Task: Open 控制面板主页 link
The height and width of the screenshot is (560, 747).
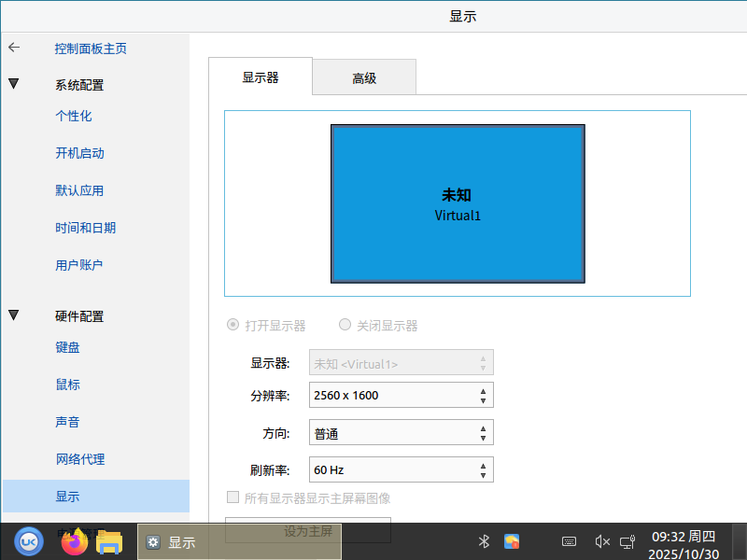Action: pyautogui.click(x=91, y=49)
